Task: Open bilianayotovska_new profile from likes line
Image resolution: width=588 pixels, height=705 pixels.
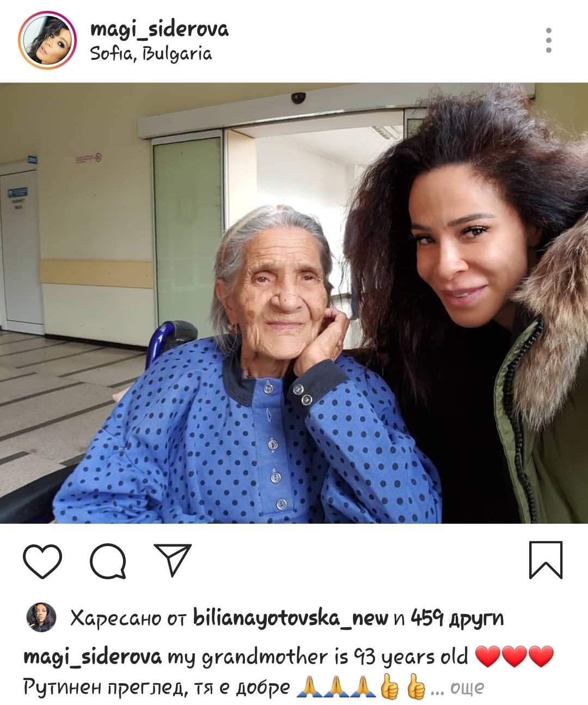Action: coord(290,618)
